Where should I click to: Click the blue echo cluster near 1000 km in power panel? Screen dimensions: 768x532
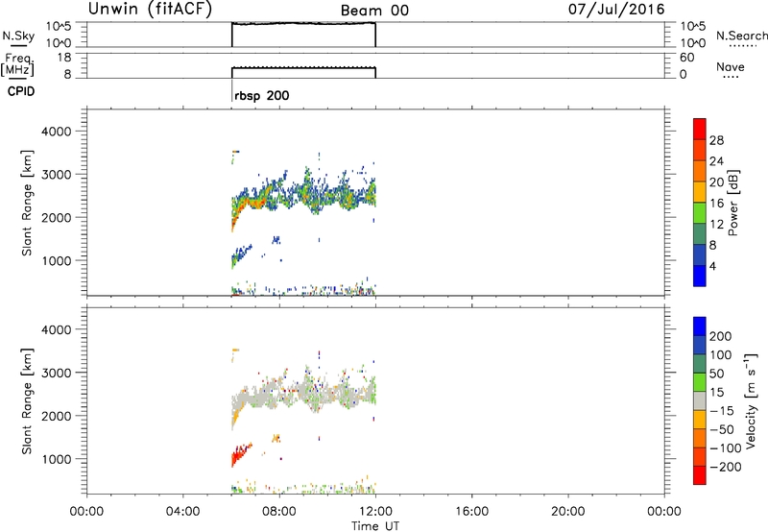click(x=241, y=255)
